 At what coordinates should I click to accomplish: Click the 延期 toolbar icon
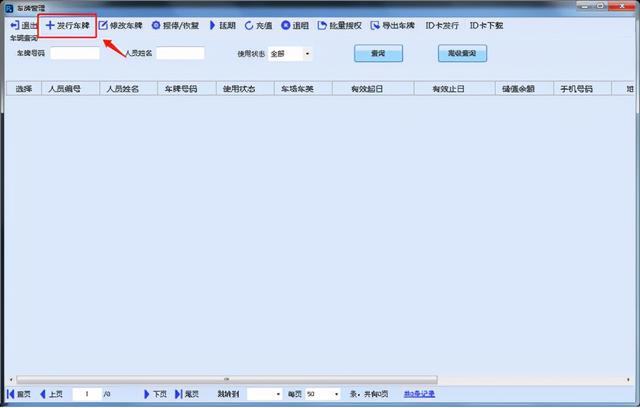(212, 25)
